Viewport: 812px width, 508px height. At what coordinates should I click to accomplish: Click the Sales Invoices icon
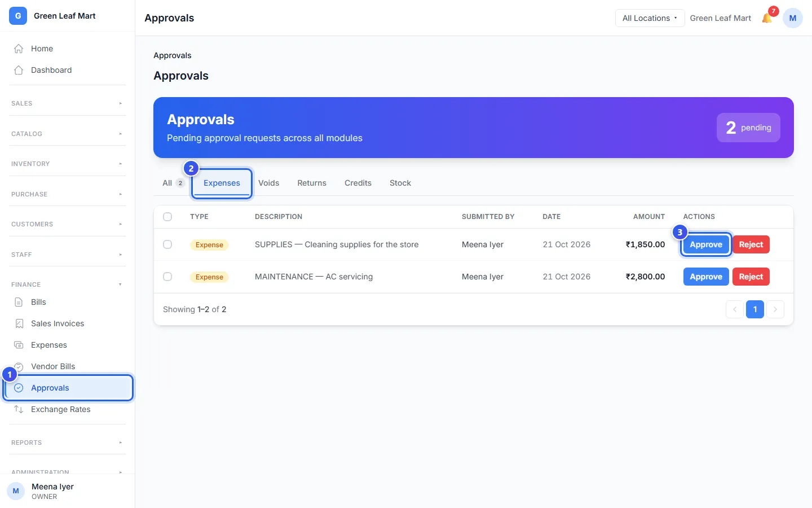(x=19, y=323)
